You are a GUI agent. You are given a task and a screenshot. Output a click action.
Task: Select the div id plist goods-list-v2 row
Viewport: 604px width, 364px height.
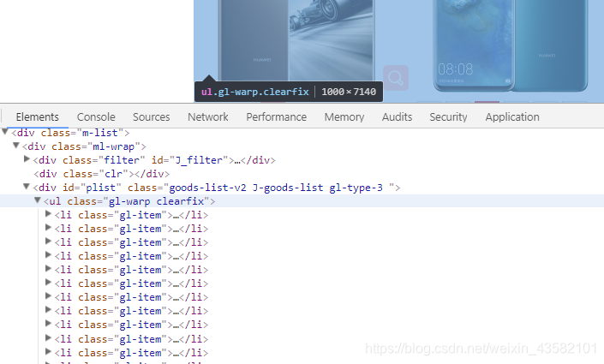tap(302, 188)
